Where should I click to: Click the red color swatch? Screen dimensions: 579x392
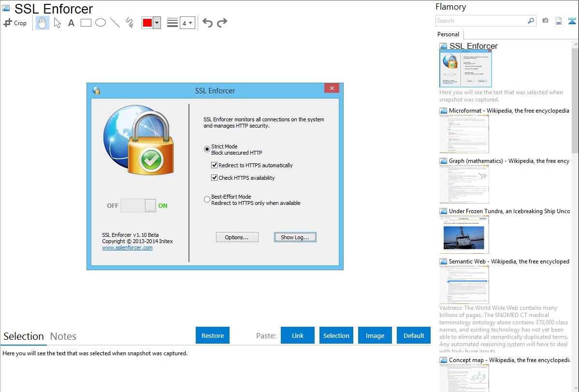(x=147, y=23)
